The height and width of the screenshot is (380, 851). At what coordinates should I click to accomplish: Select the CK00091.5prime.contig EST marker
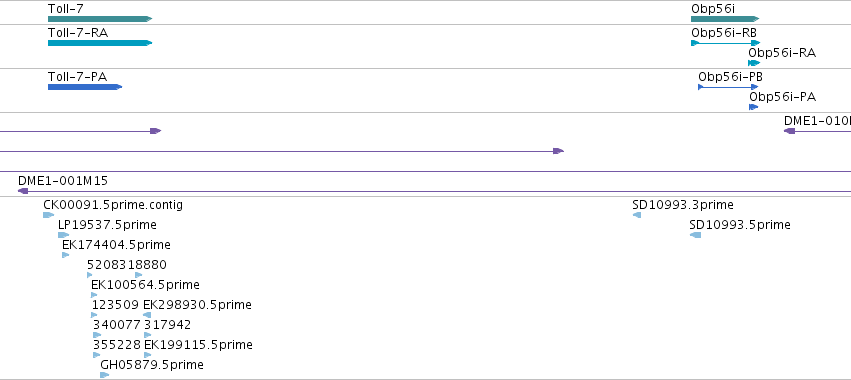point(48,215)
